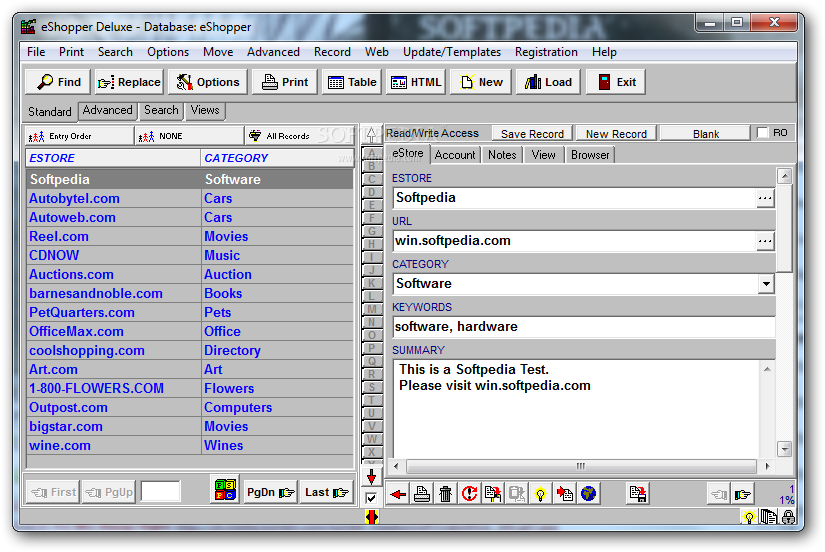Click the printer icon in record toolbar

coord(422,494)
